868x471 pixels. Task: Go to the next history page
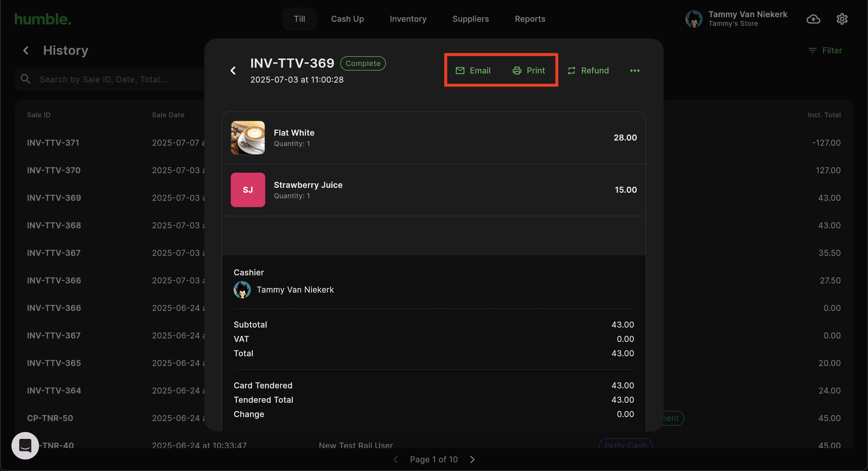472,460
